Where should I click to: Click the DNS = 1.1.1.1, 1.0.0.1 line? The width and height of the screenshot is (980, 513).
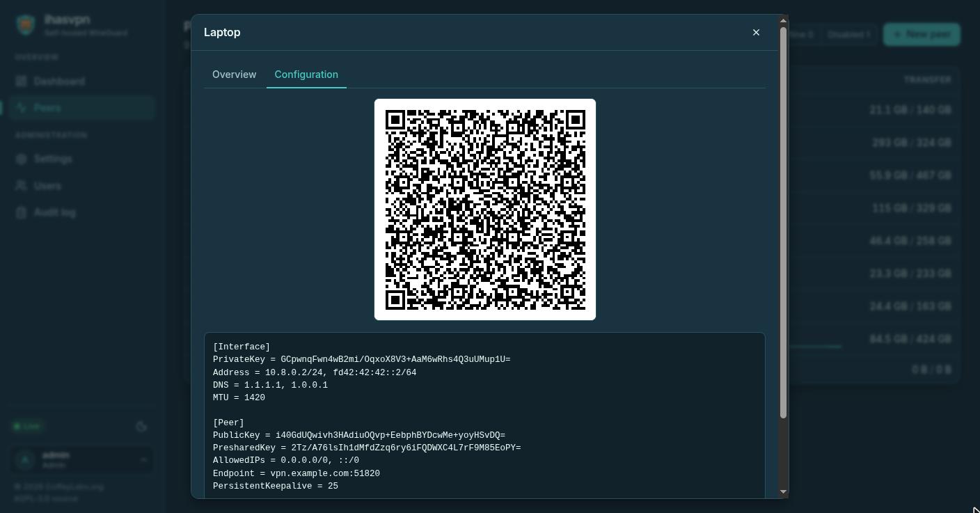(x=270, y=385)
